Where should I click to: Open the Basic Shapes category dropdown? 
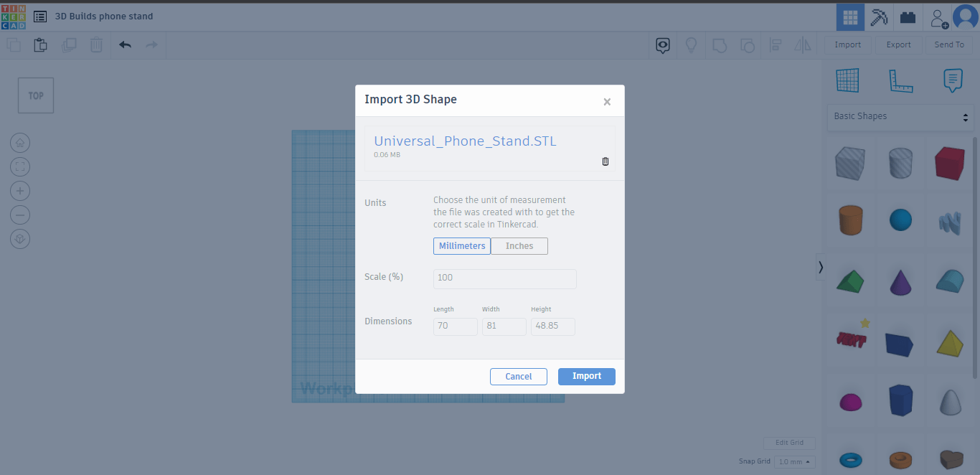click(x=900, y=117)
